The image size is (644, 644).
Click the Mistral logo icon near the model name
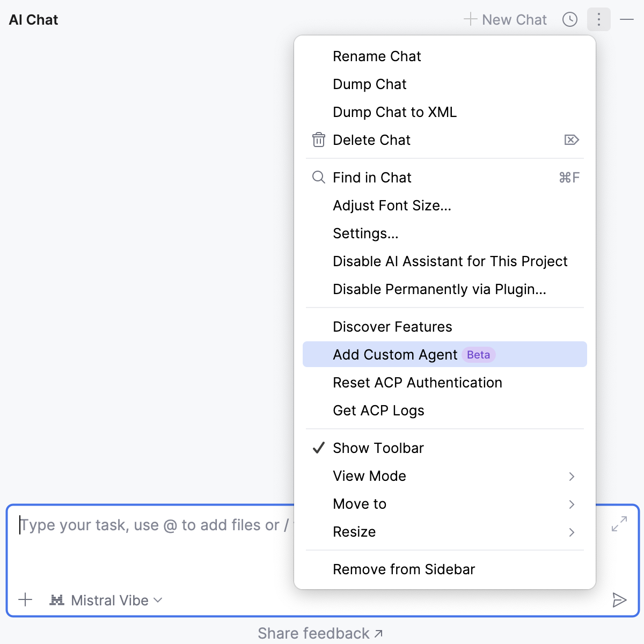[x=58, y=600]
